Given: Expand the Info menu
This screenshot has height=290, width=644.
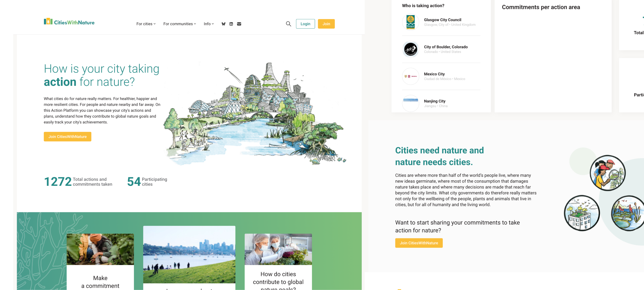Looking at the screenshot, I should (209, 24).
